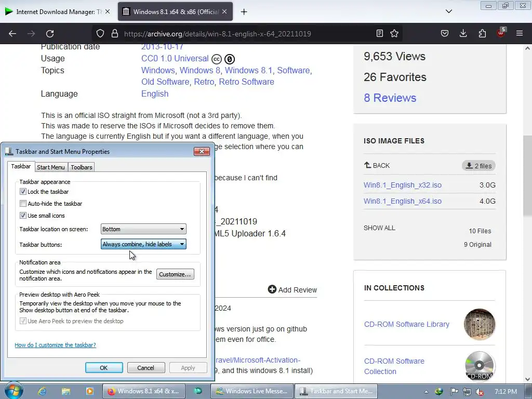Click the page vertical scrollbar thumb

click(527, 176)
